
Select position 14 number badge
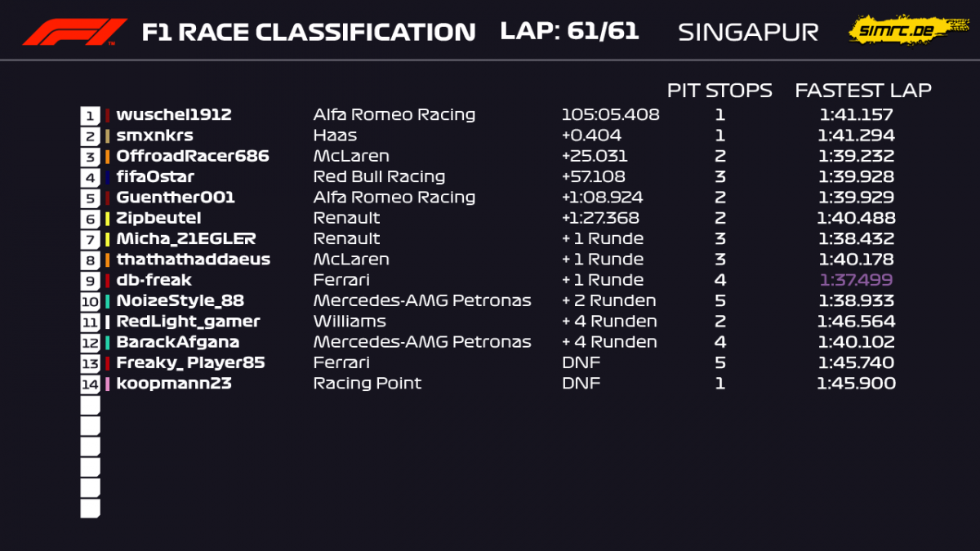pos(90,384)
